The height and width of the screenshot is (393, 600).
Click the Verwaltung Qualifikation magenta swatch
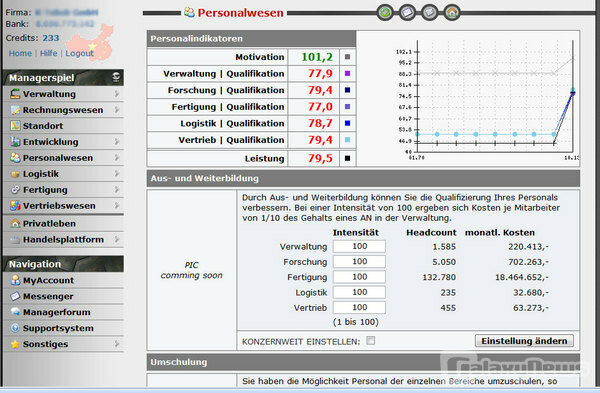click(x=347, y=73)
